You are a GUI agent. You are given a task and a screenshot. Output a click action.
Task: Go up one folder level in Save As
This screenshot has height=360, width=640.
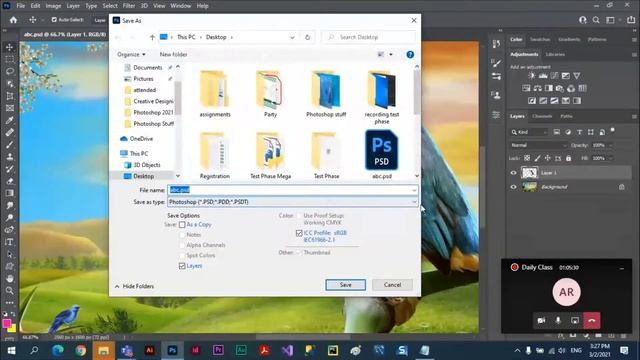pos(152,37)
